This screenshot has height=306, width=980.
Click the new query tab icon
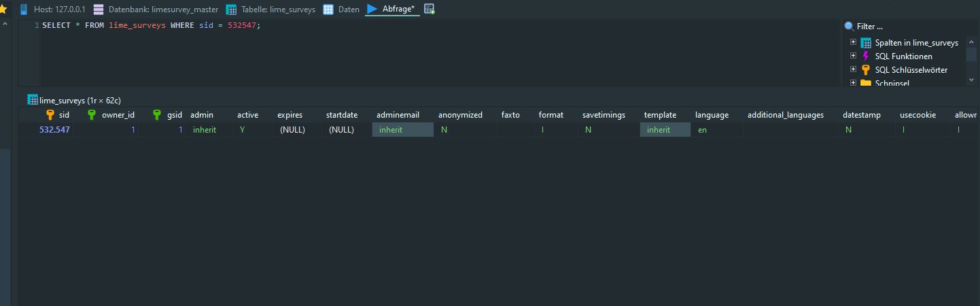click(x=429, y=10)
